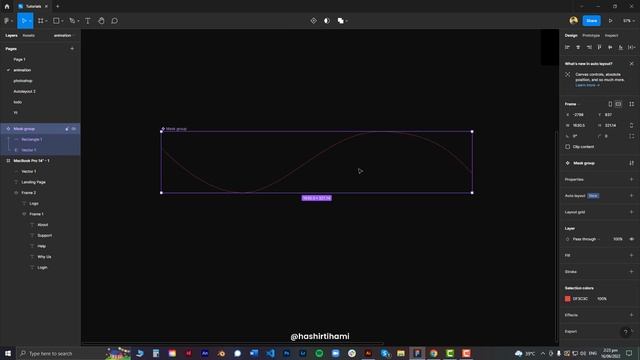Screen dimensions: 640x360
Task: Open the animation page dropdown
Action: [64, 36]
